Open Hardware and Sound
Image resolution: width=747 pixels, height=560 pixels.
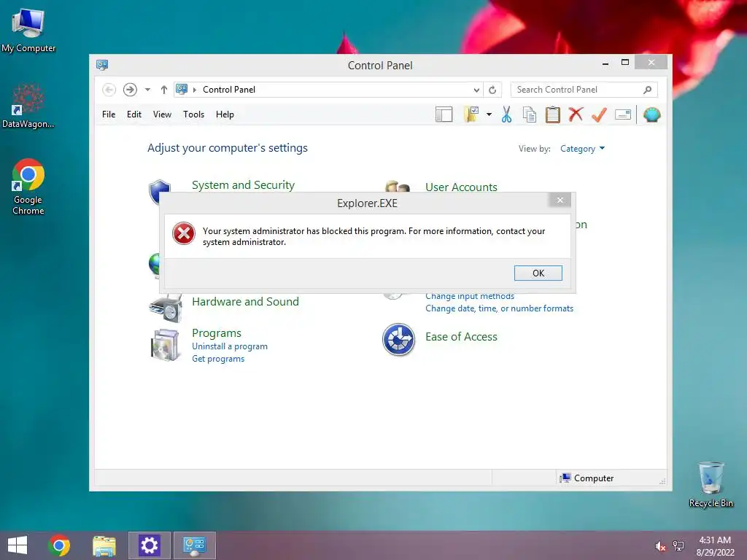coord(245,301)
